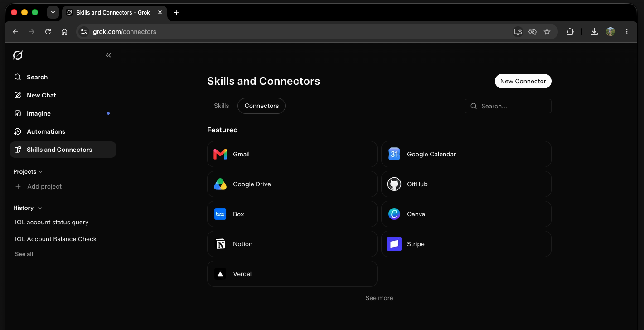
Task: Click the Google Calendar logo icon
Action: point(394,154)
